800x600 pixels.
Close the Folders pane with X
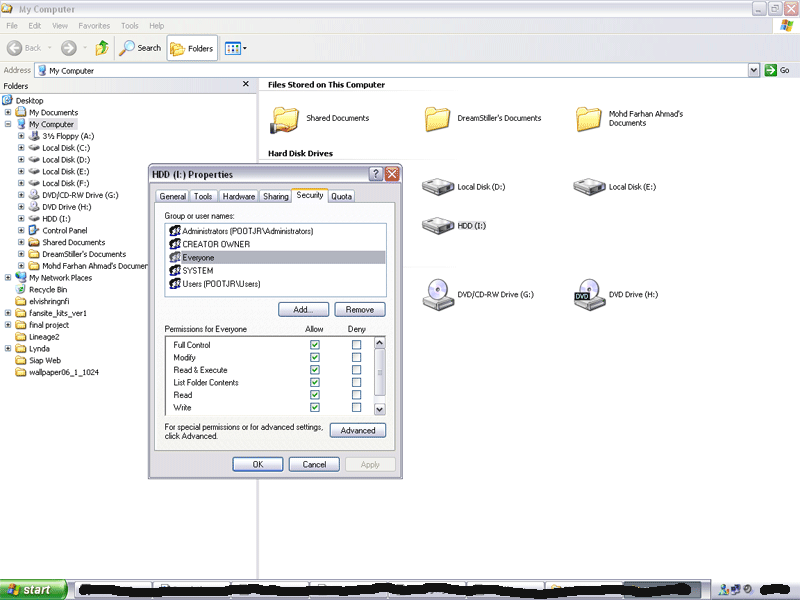tap(245, 84)
